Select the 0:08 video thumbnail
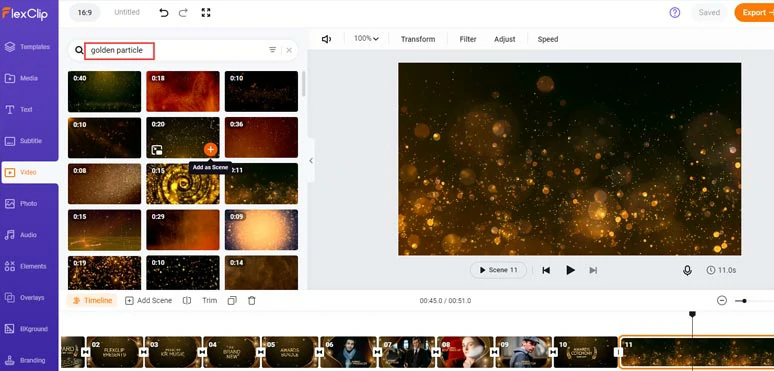 pyautogui.click(x=104, y=184)
